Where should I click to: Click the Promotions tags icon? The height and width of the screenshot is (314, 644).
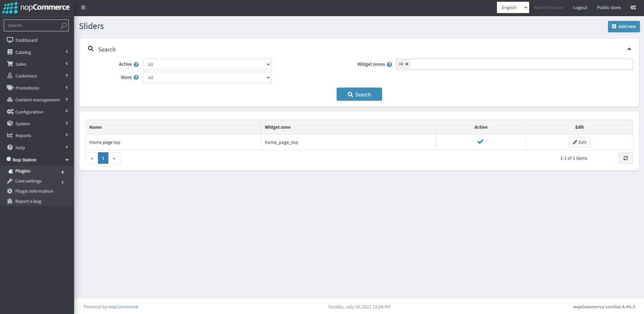10,87
